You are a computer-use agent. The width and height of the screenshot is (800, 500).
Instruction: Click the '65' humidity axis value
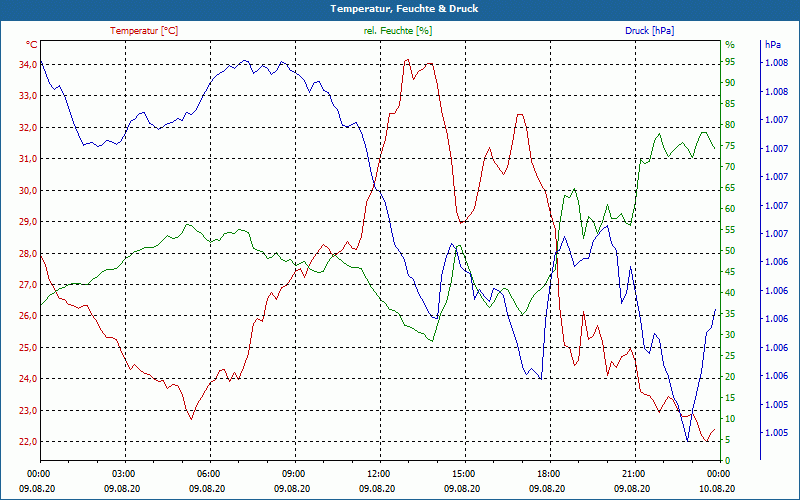(730, 188)
